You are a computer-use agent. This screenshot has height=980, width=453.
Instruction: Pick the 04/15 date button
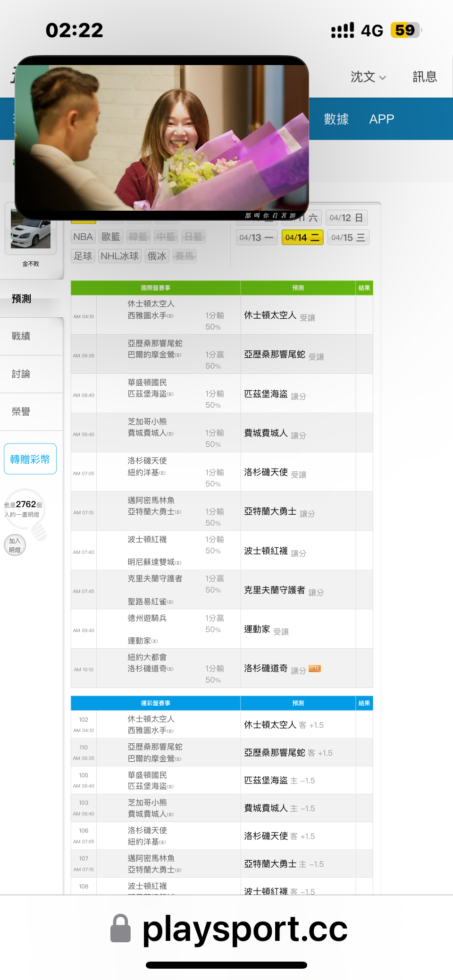[x=348, y=238]
